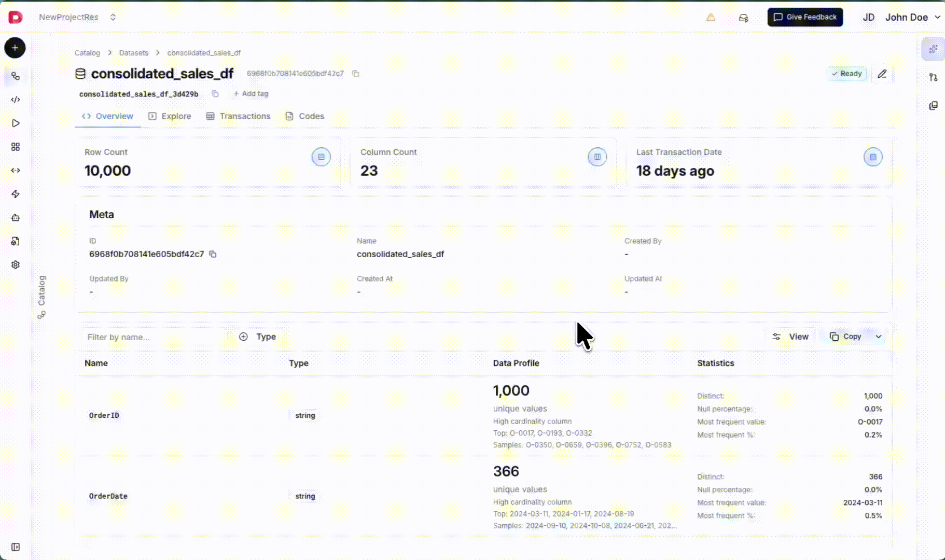The width and height of the screenshot is (945, 560).
Task: Open the robot agent icon in sidebar
Action: (x=16, y=218)
